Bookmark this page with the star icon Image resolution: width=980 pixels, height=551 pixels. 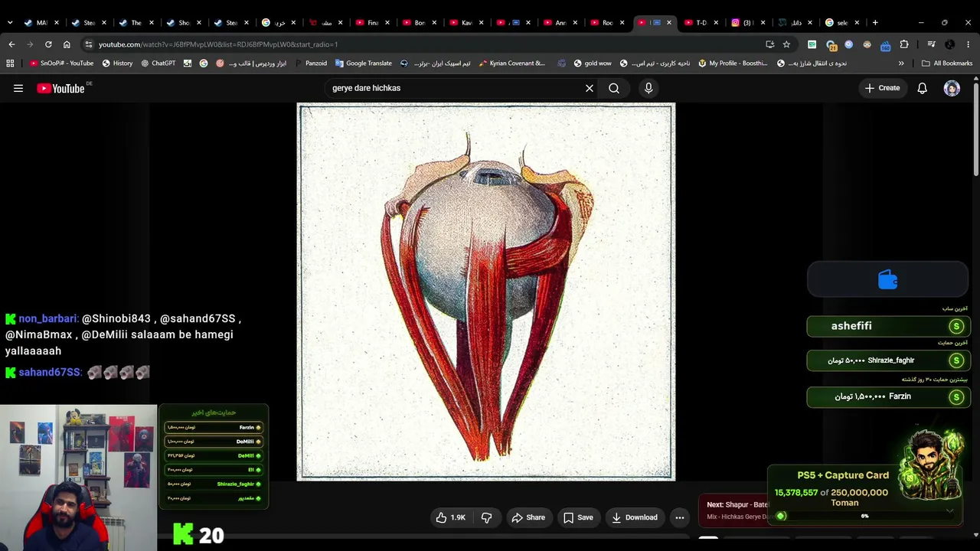click(786, 44)
